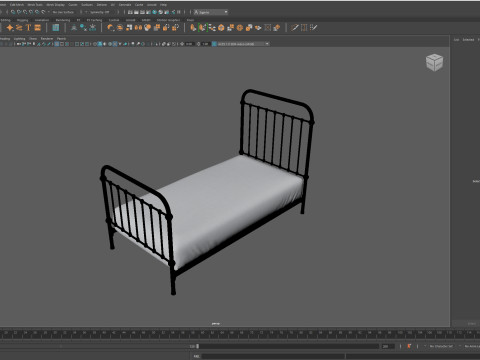Viewport: 480px width, 360px height.
Task: Click the teal circle shelf icon beside the figure
Action: point(83,28)
